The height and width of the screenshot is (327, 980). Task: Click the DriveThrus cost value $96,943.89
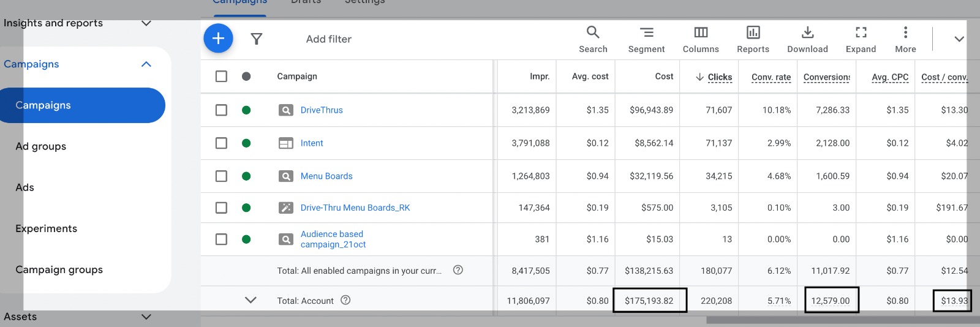pos(651,110)
